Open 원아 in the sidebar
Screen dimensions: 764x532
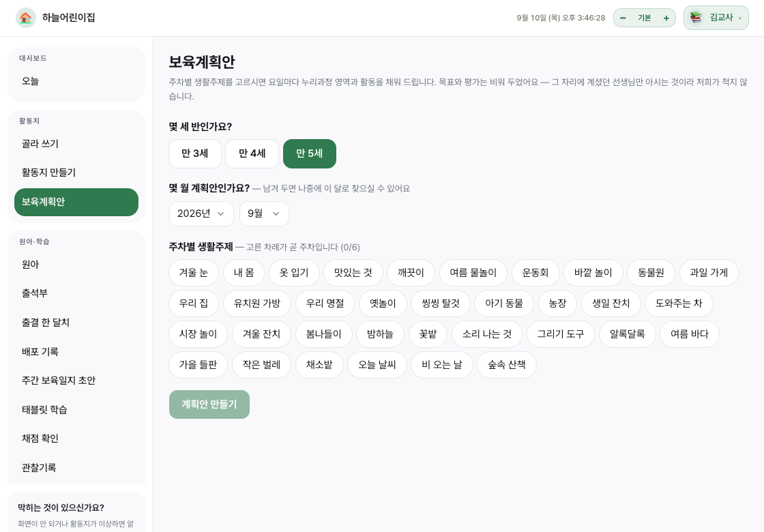tap(76, 265)
